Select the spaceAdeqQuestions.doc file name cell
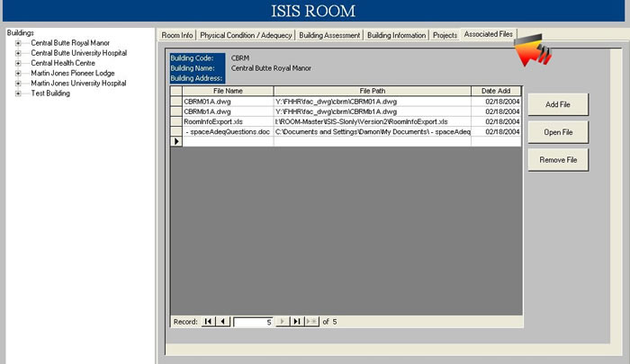The image size is (630, 364). [228, 131]
